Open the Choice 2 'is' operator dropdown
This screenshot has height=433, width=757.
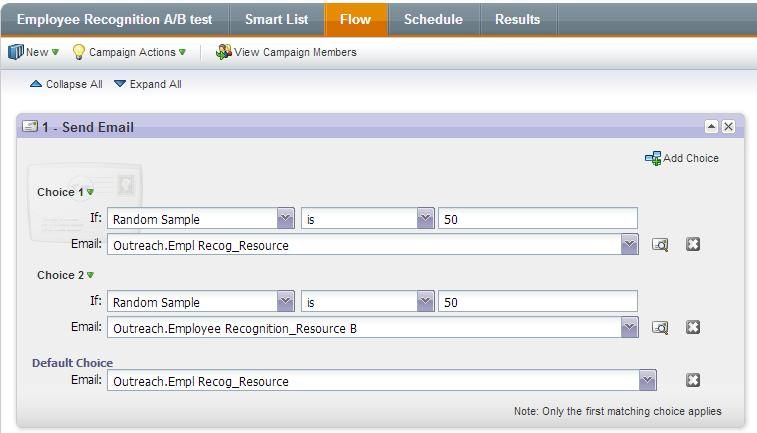[x=425, y=302]
